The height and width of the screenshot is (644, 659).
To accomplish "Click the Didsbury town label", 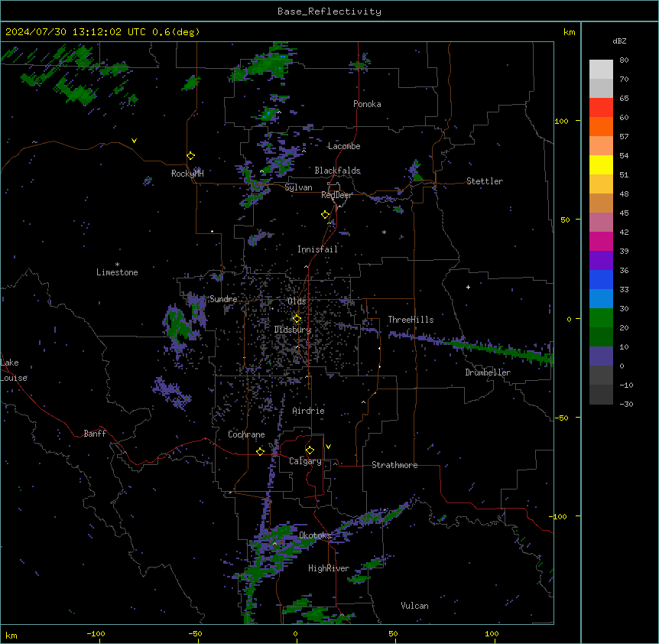I will click(x=293, y=330).
